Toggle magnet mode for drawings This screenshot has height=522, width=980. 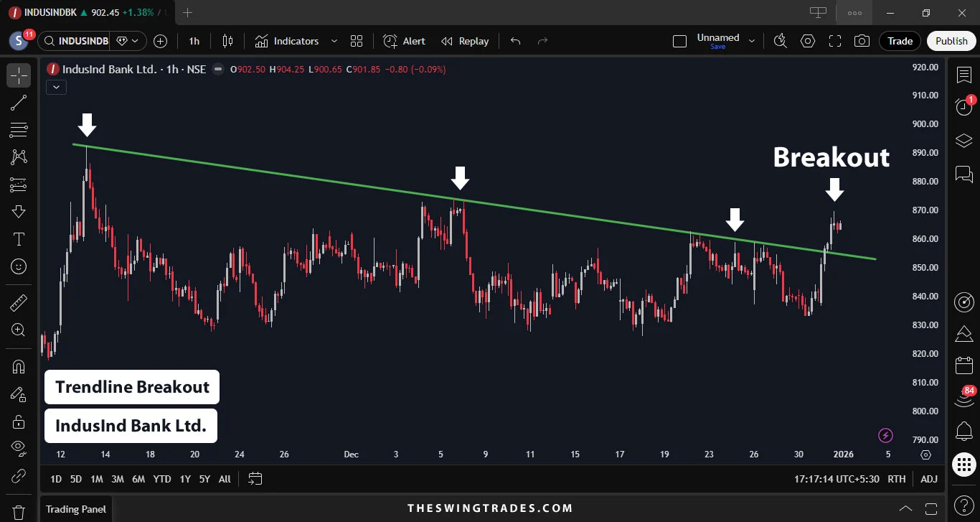(19, 367)
